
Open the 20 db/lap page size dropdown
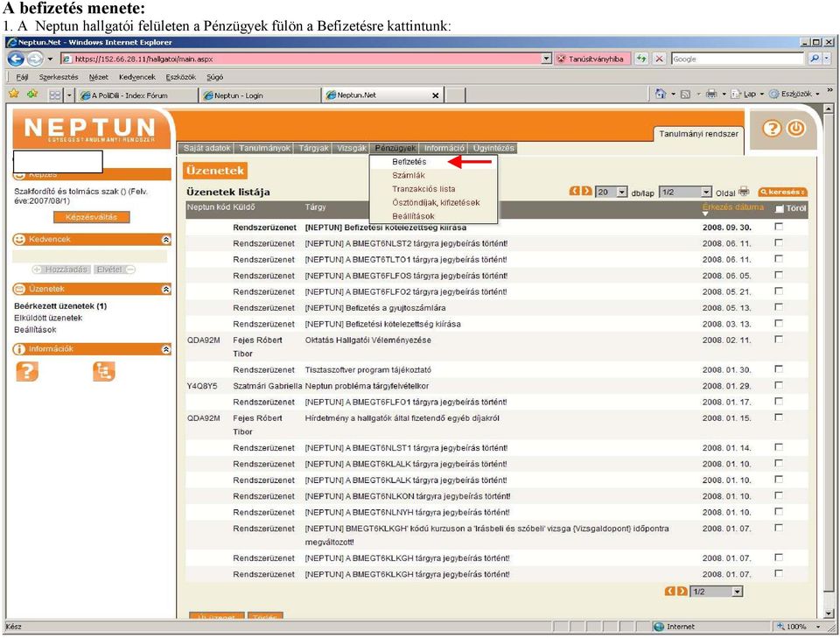pos(622,192)
